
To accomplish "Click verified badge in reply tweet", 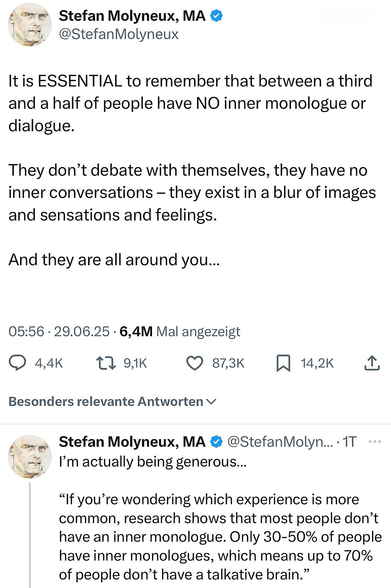I will pyautogui.click(x=217, y=442).
